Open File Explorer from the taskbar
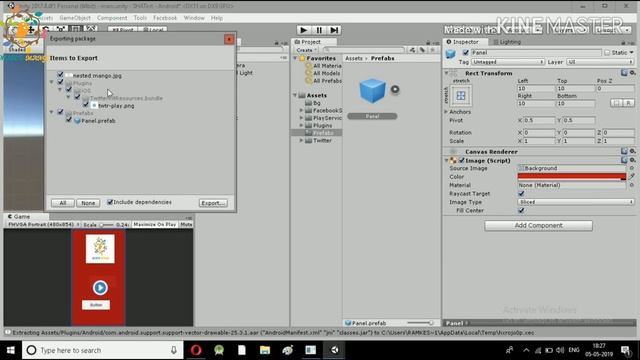This screenshot has height=360, width=640. pos(264,350)
